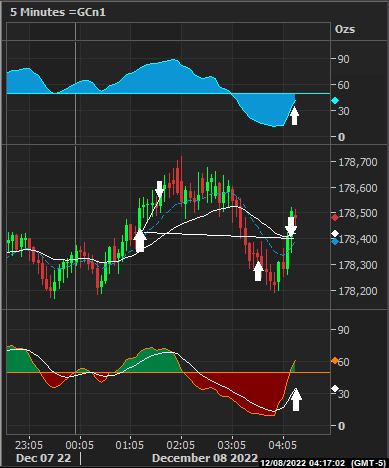389x468 pixels.
Task: Click the 30 label on the top indicator axis
Action: (x=343, y=111)
